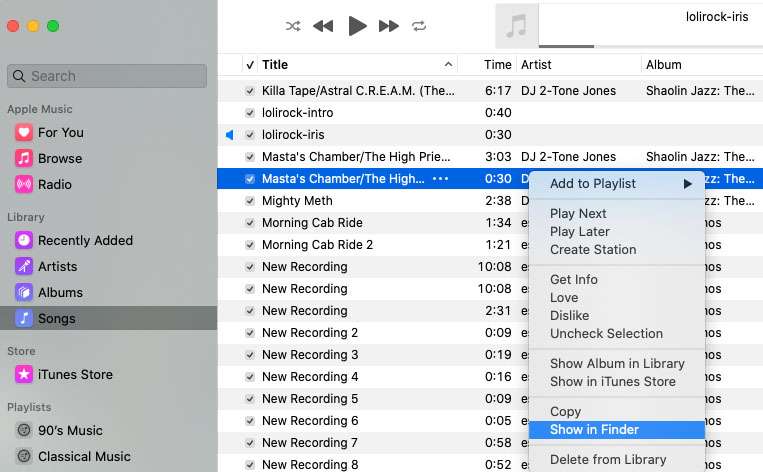
Task: Uncheck lolirock-intro checkbox
Action: coord(250,113)
